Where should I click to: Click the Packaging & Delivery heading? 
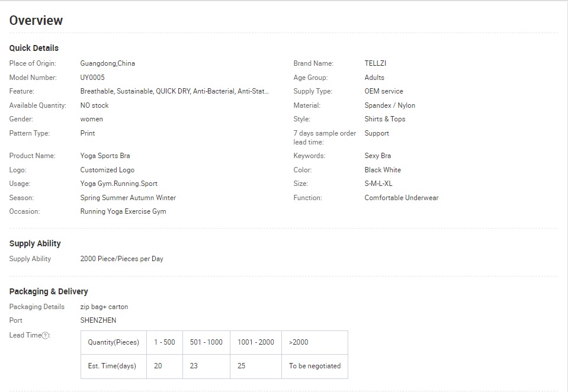(49, 291)
